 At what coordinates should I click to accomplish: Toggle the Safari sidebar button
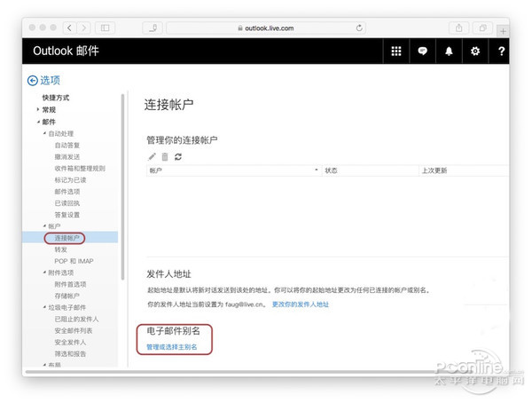[106, 28]
